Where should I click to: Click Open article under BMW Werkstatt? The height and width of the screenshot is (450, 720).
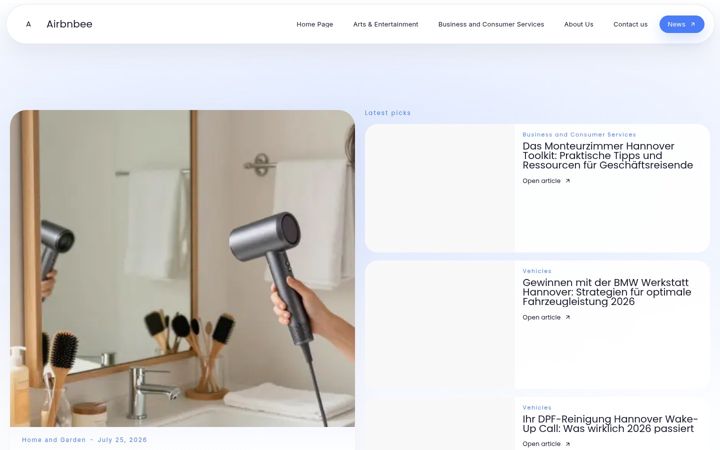[541, 317]
